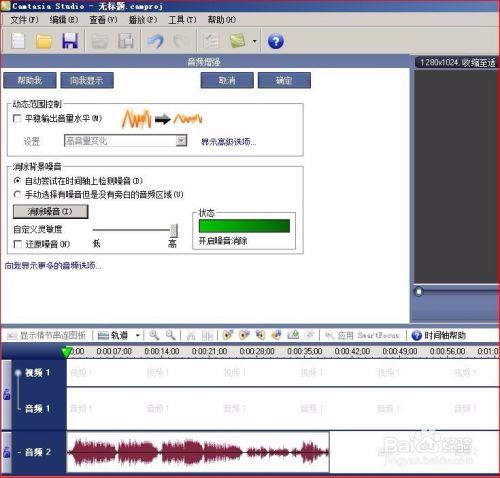Open the 向我显示更多的音频选项 link
500x478 pixels.
pyautogui.click(x=53, y=266)
